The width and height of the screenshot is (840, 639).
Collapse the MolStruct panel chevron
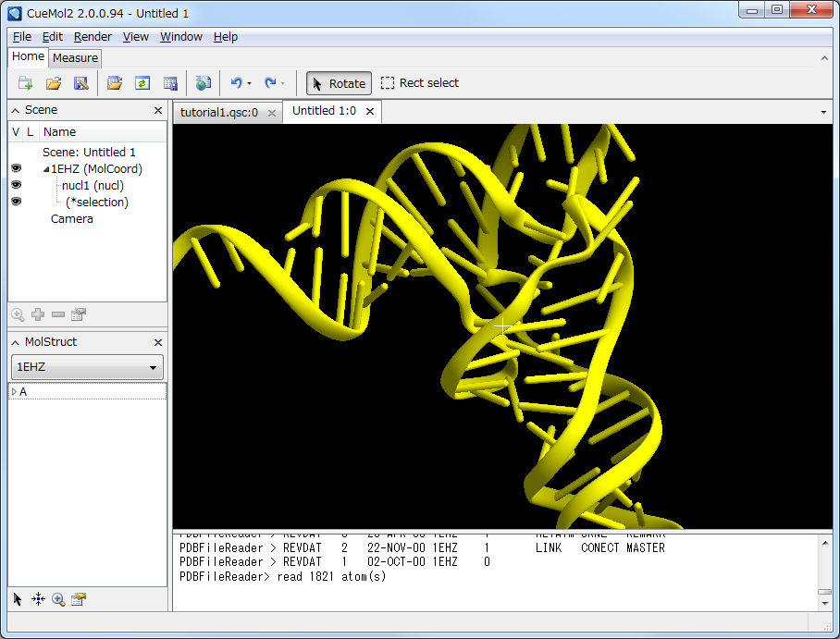coord(16,342)
